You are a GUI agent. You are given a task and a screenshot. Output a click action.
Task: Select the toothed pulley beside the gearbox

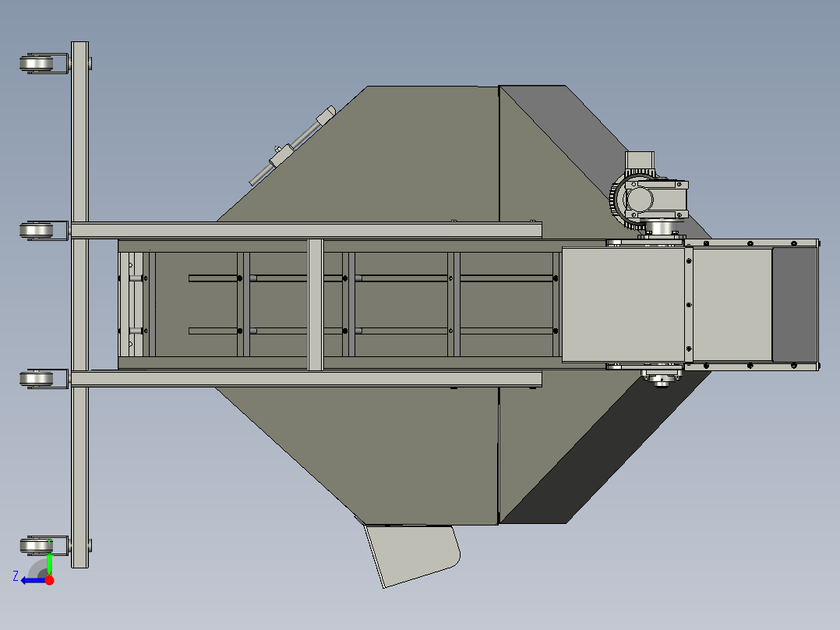(x=616, y=200)
